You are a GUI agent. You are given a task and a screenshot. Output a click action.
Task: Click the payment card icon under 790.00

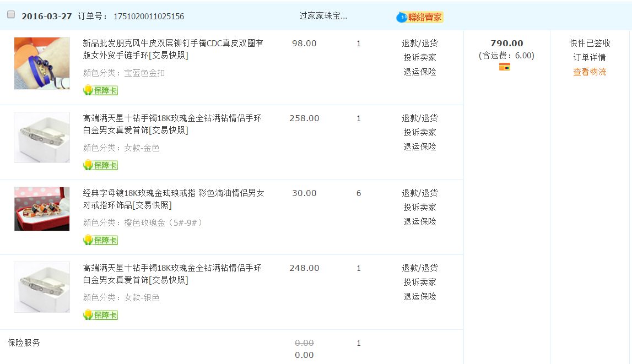[x=505, y=67]
